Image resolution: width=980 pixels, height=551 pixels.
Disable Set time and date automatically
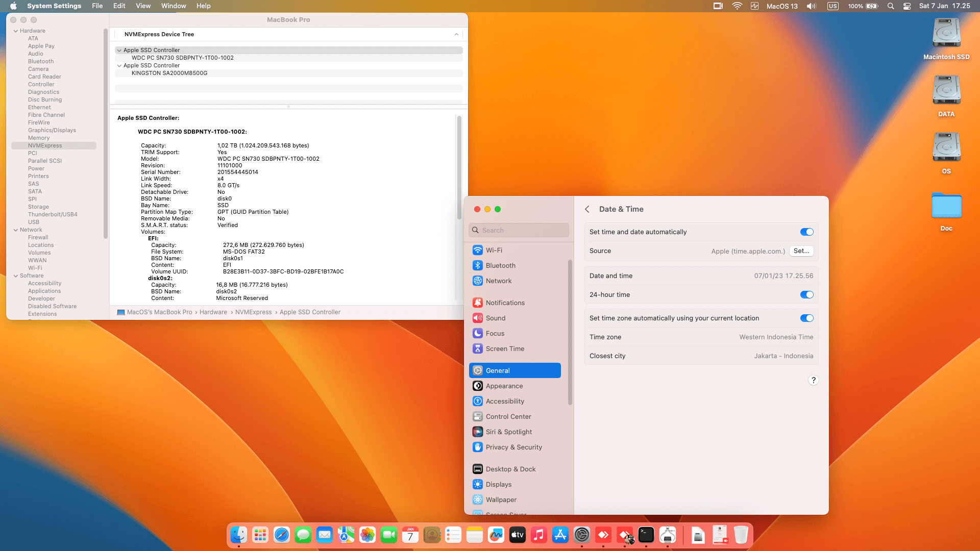(x=806, y=232)
